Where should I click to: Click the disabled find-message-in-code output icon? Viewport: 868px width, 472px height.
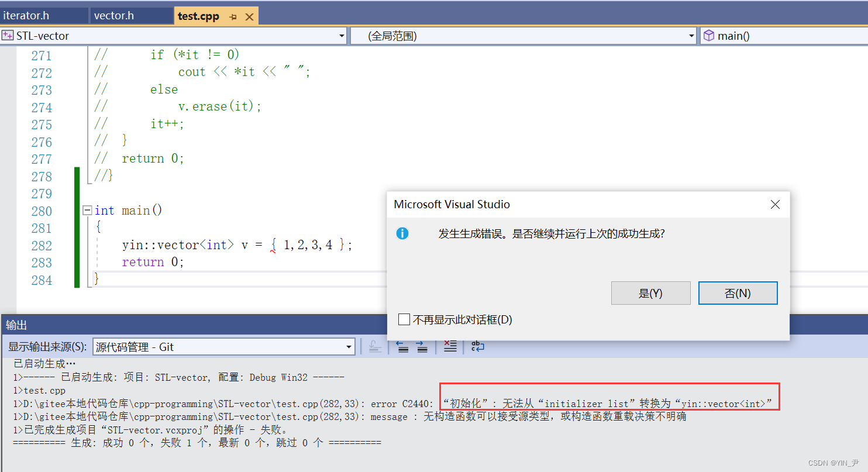click(376, 347)
